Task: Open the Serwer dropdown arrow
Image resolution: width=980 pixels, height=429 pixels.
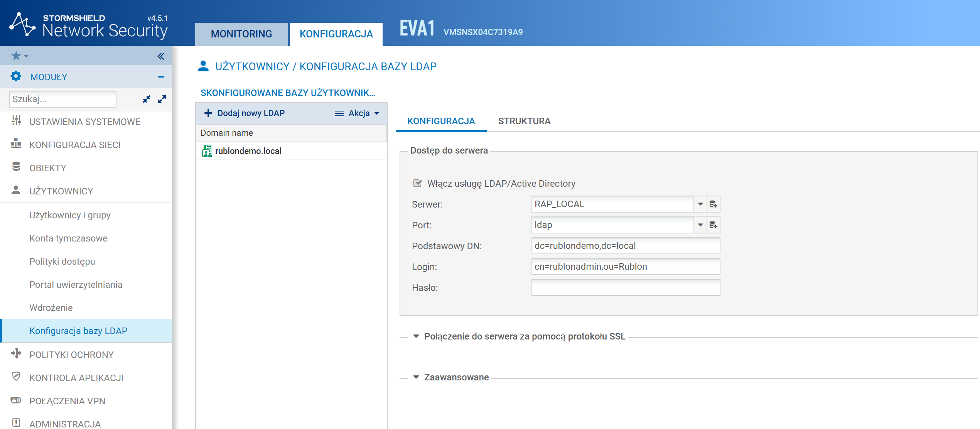Action: pos(700,204)
